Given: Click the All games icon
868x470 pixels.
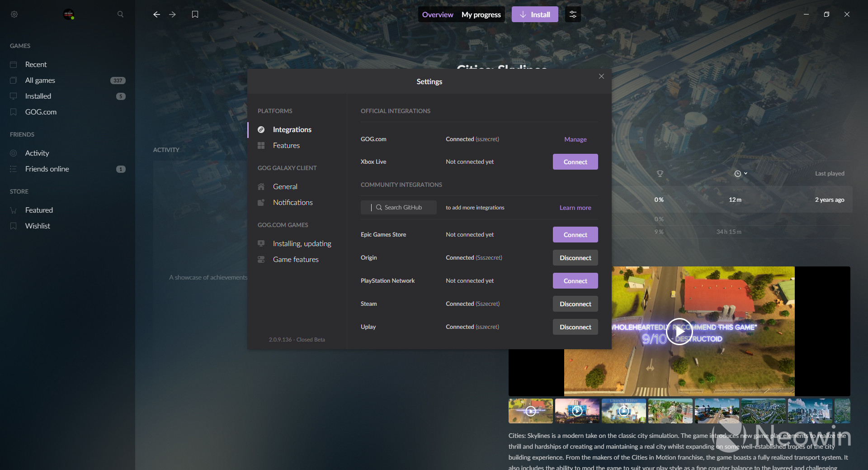Looking at the screenshot, I should 14,80.
